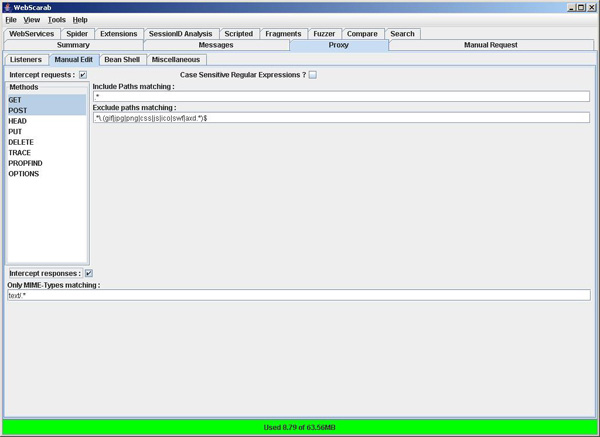Viewport: 600px width, 437px height.
Task: Maximize the WebScarab window
Action: click(x=581, y=7)
